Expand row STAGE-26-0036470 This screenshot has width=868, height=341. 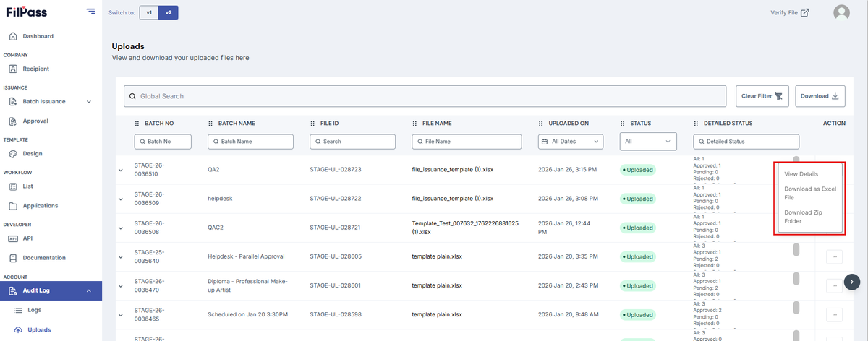click(121, 285)
